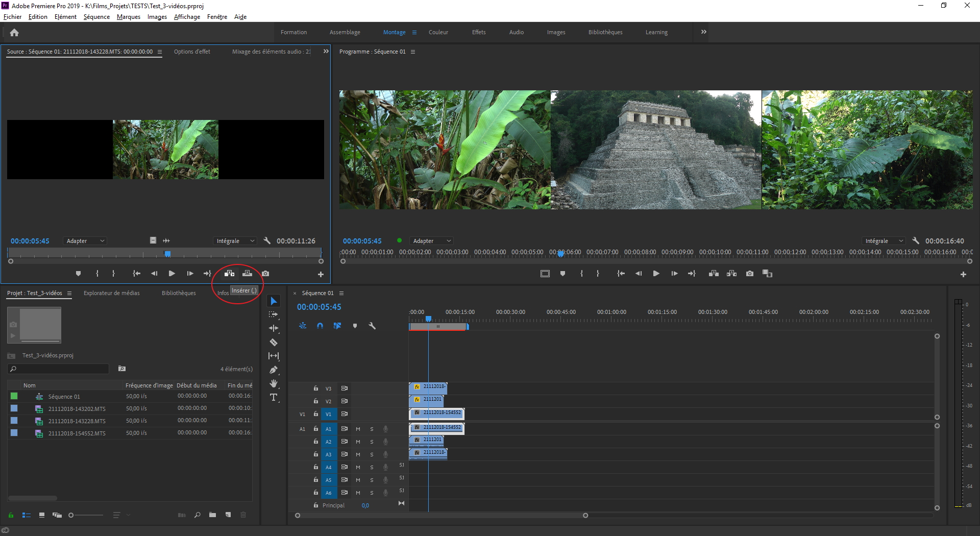Click the Insert button in Source monitor
Viewport: 980px width, 536px height.
tap(229, 274)
